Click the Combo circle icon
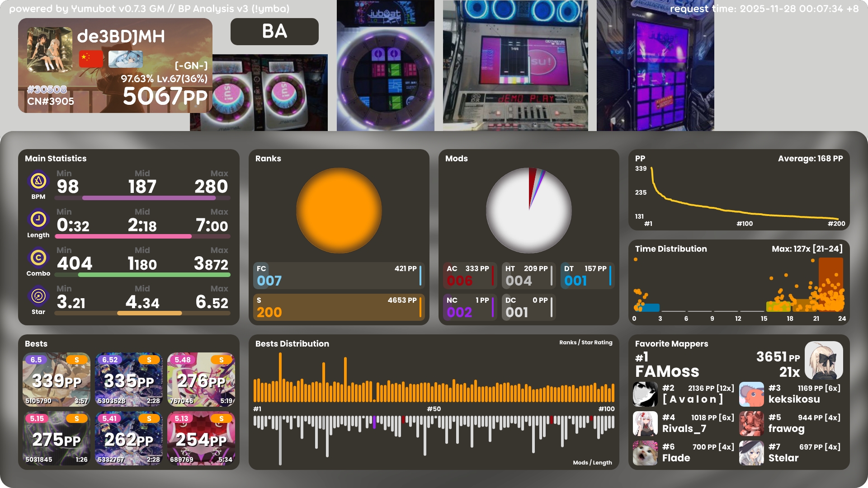 click(x=38, y=258)
